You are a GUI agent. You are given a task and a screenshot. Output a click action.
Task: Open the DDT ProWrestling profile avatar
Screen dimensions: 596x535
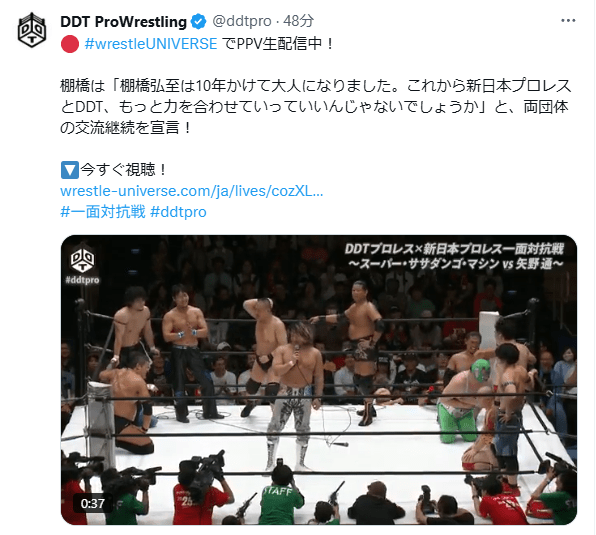pos(32,30)
